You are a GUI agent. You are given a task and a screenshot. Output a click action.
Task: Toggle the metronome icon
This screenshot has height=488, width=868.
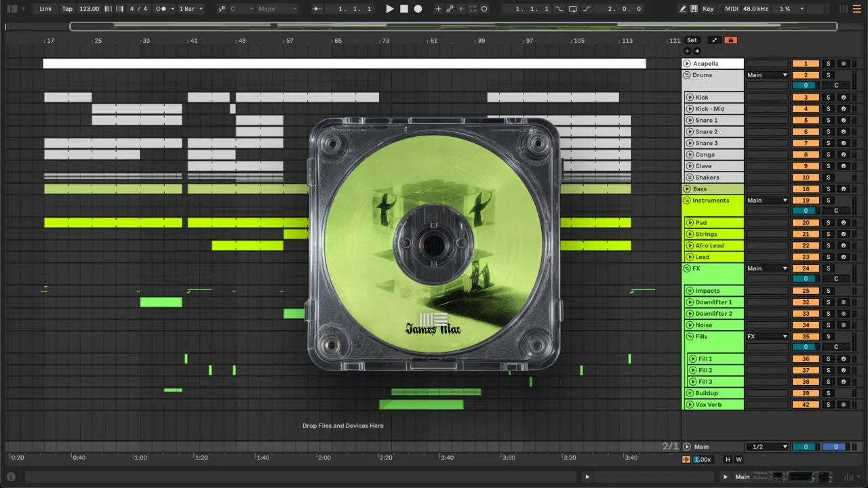(x=161, y=9)
